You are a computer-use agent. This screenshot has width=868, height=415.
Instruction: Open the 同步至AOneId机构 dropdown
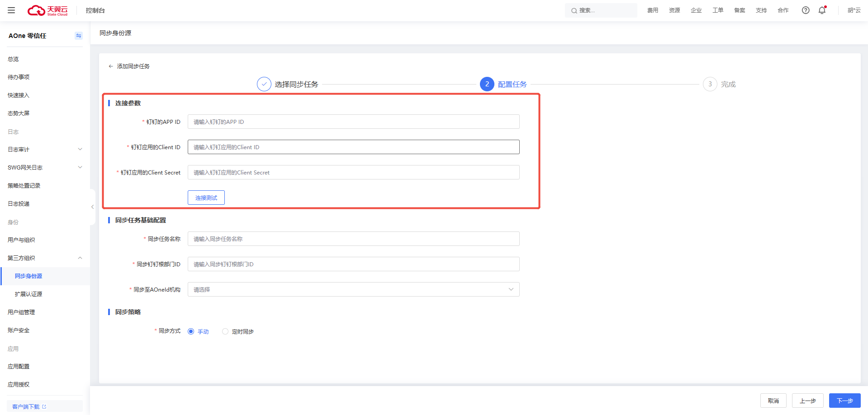[x=353, y=290]
